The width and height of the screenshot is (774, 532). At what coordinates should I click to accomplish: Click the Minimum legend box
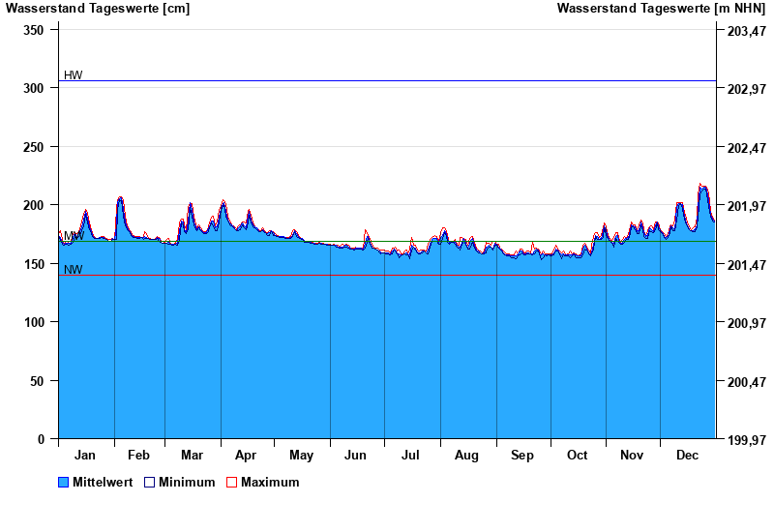pyautogui.click(x=150, y=483)
